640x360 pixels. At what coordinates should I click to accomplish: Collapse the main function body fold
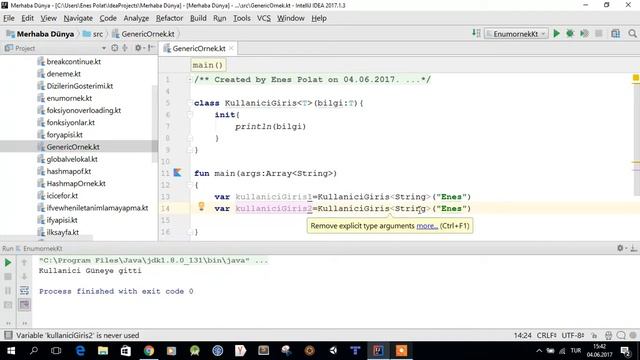190,185
